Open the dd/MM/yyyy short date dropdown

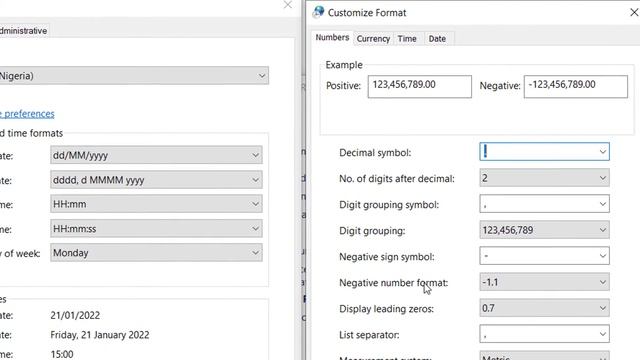(x=156, y=155)
